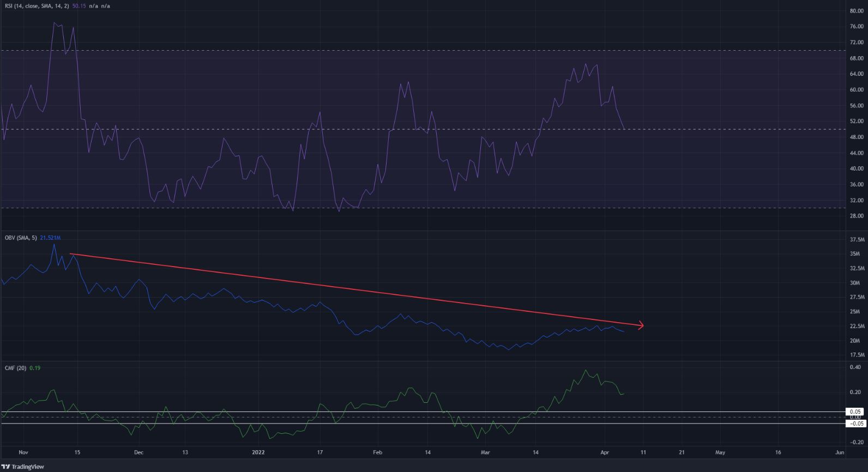Click the 52.00 RSI scale label
868x472 pixels.
(857, 122)
